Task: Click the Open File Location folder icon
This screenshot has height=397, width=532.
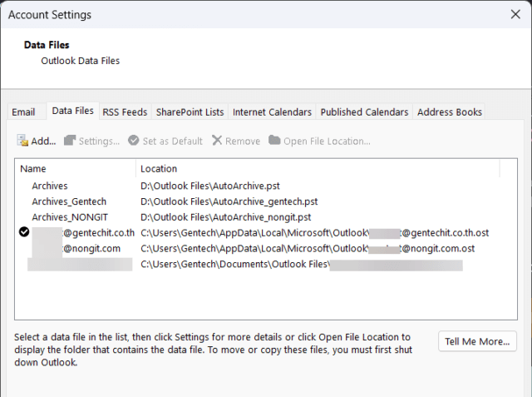Action: pos(274,140)
